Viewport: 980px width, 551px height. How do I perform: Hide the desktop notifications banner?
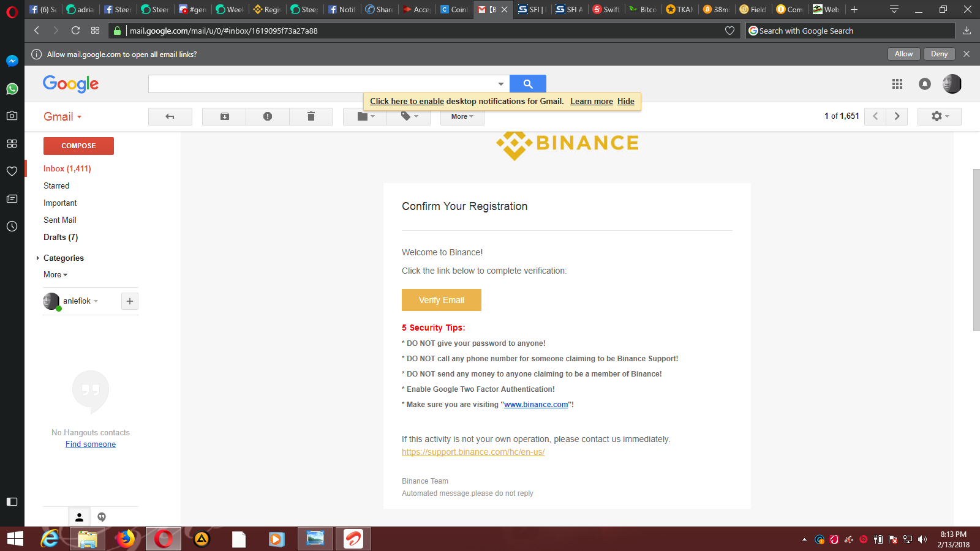coord(626,102)
